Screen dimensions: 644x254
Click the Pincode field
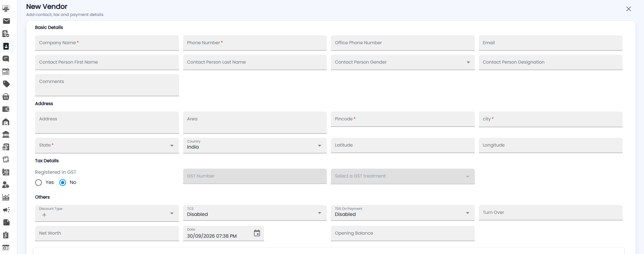pos(403,119)
